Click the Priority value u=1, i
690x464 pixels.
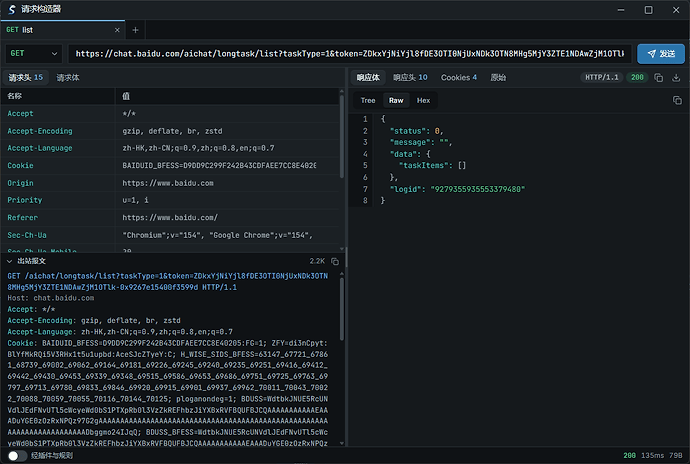[135, 200]
